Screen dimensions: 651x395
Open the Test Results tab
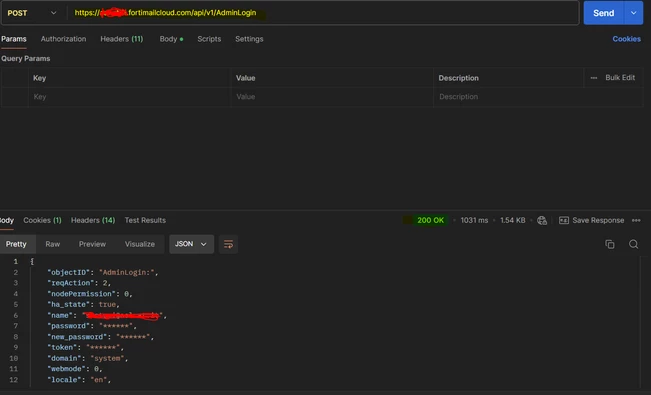coord(145,221)
